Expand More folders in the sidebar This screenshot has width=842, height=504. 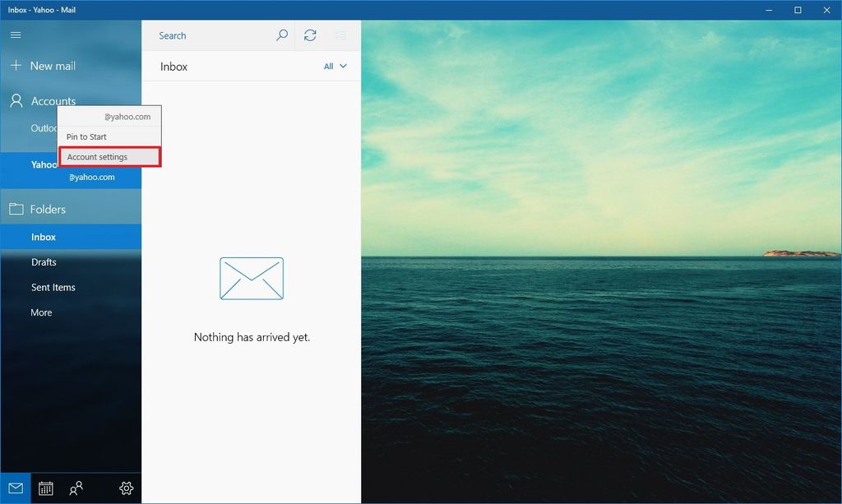(41, 312)
